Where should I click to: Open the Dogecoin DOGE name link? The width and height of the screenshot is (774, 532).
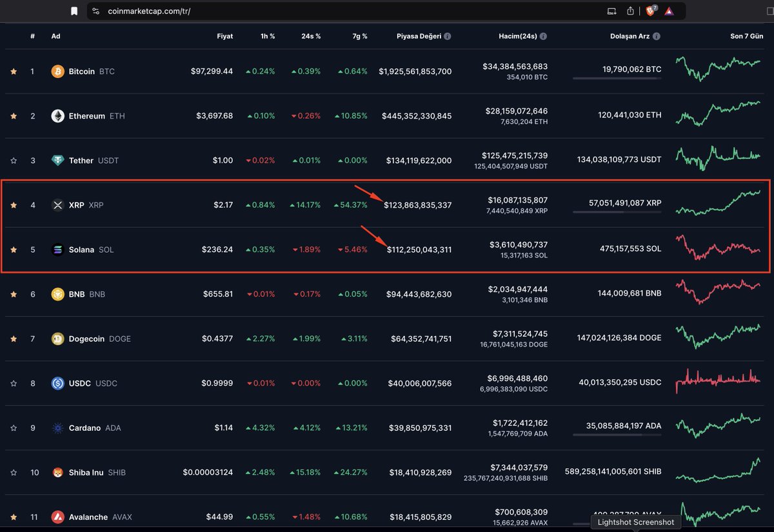[x=100, y=339]
